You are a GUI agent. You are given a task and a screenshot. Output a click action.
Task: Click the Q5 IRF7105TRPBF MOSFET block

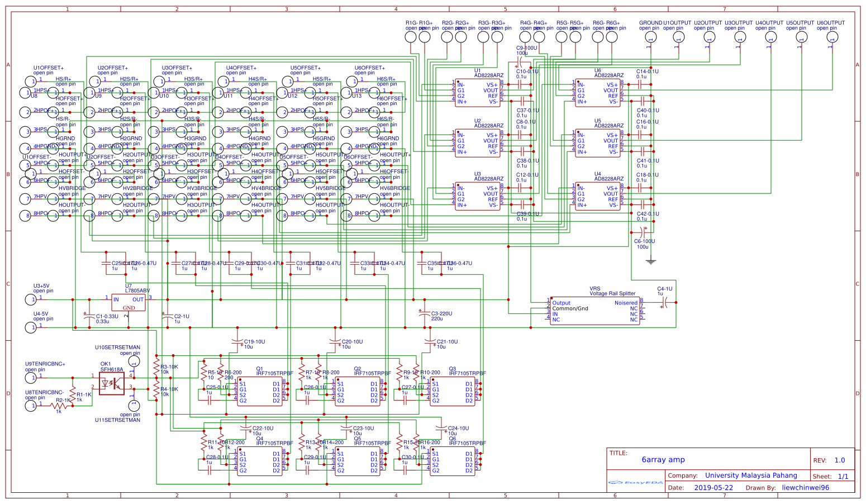(x=358, y=462)
